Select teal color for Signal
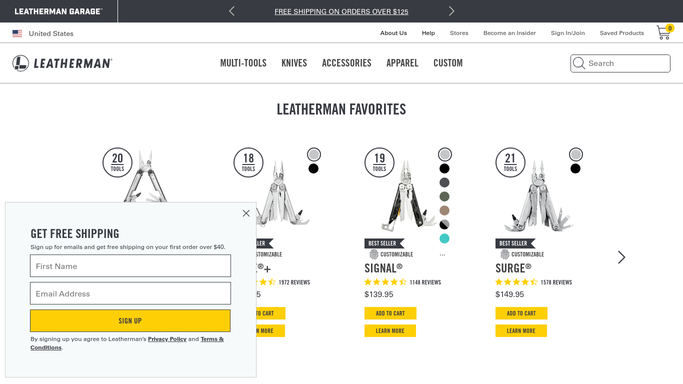This screenshot has width=683, height=384. point(444,239)
